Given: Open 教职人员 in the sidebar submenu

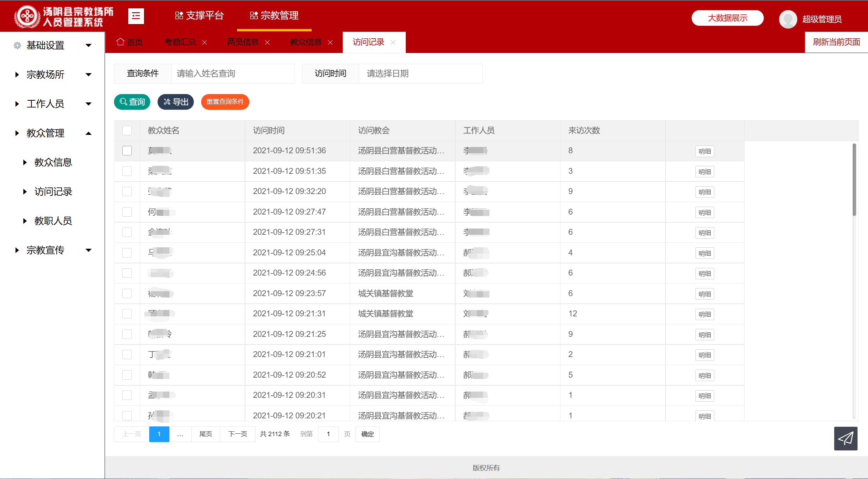Looking at the screenshot, I should [53, 221].
